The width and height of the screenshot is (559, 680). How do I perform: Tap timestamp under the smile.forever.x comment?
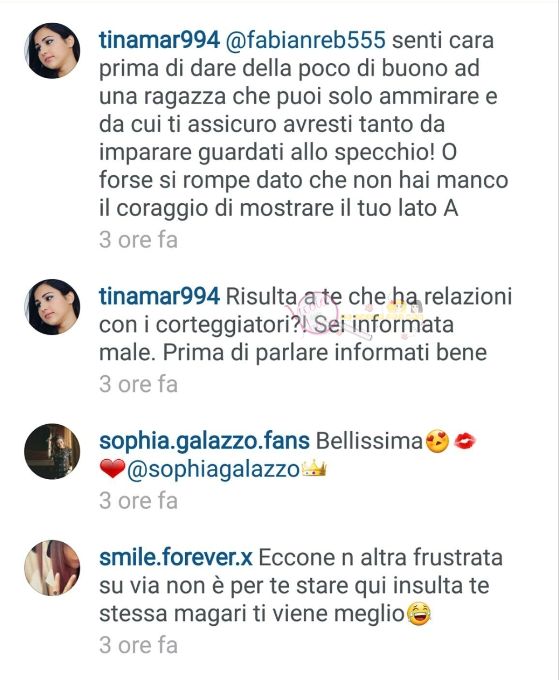pos(138,645)
